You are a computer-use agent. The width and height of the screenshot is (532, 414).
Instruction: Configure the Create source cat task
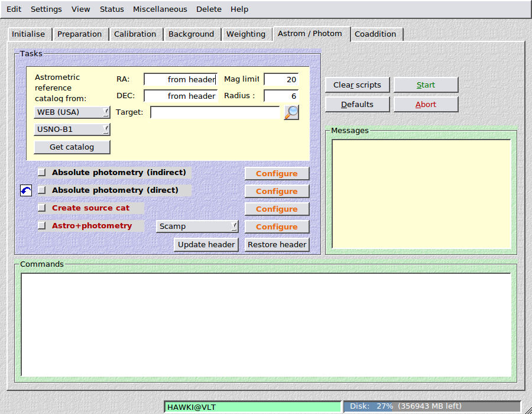(x=277, y=209)
